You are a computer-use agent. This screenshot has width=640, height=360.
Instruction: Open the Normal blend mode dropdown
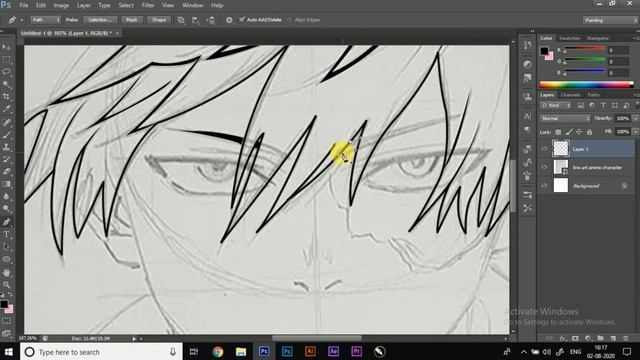[565, 118]
